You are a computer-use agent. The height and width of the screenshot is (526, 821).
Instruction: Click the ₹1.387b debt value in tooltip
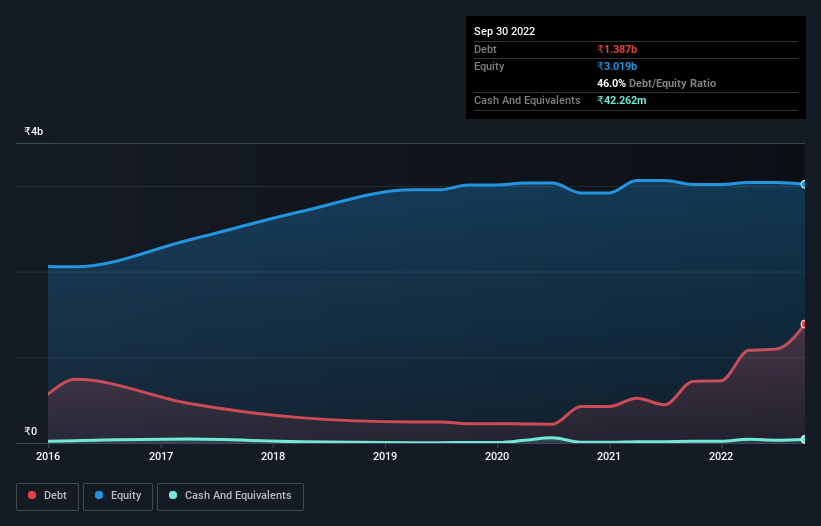click(x=617, y=49)
